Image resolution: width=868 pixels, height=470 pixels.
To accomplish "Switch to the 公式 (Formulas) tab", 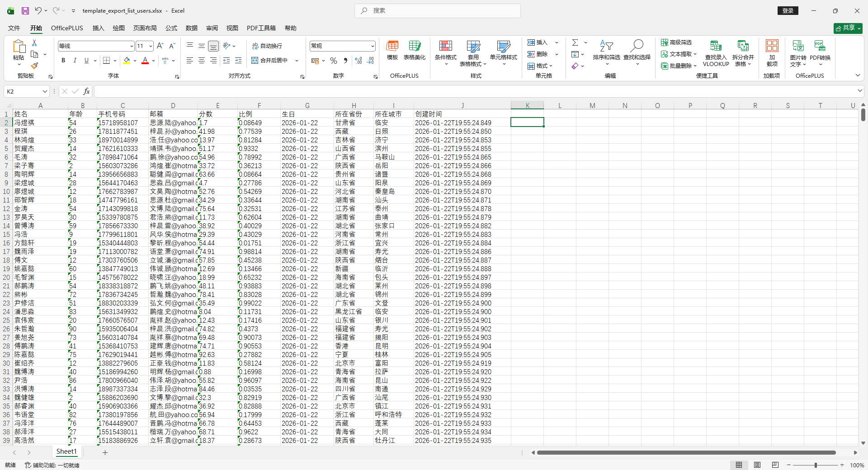I will click(x=171, y=28).
